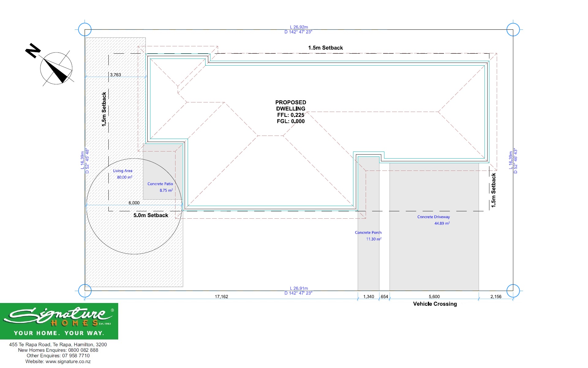This screenshot has height=368, width=588.
Task: Click the 17,162 dimension text
Action: pyautogui.click(x=221, y=297)
